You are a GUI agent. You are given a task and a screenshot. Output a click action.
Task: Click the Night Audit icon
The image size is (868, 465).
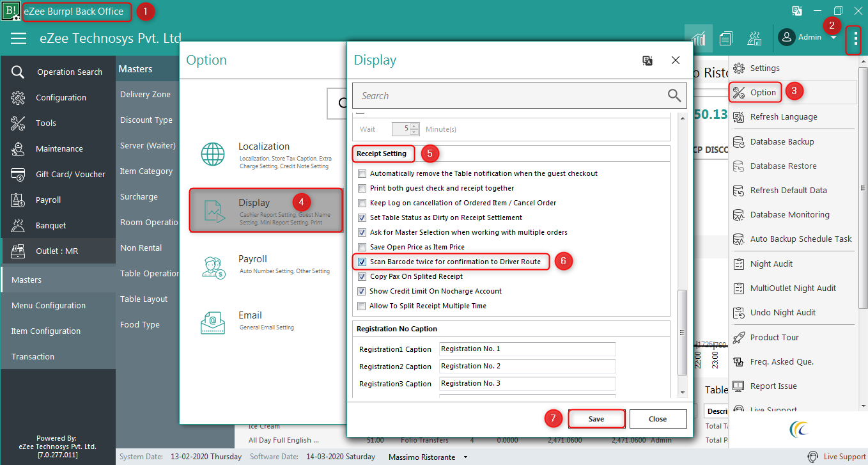[x=739, y=264]
